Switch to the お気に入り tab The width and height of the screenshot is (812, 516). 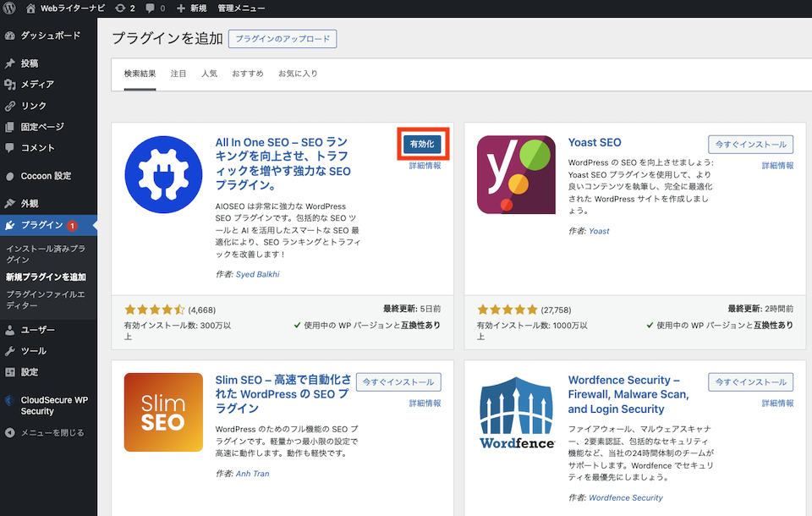click(x=298, y=74)
